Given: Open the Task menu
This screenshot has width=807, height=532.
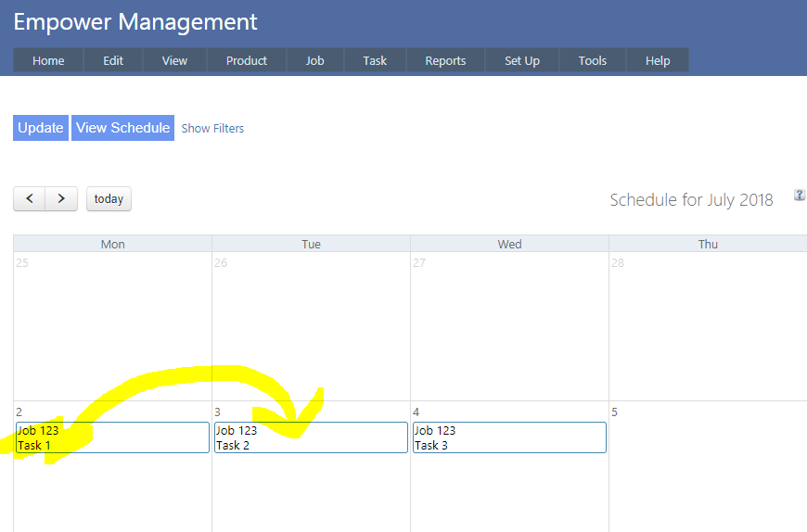Looking at the screenshot, I should tap(375, 60).
